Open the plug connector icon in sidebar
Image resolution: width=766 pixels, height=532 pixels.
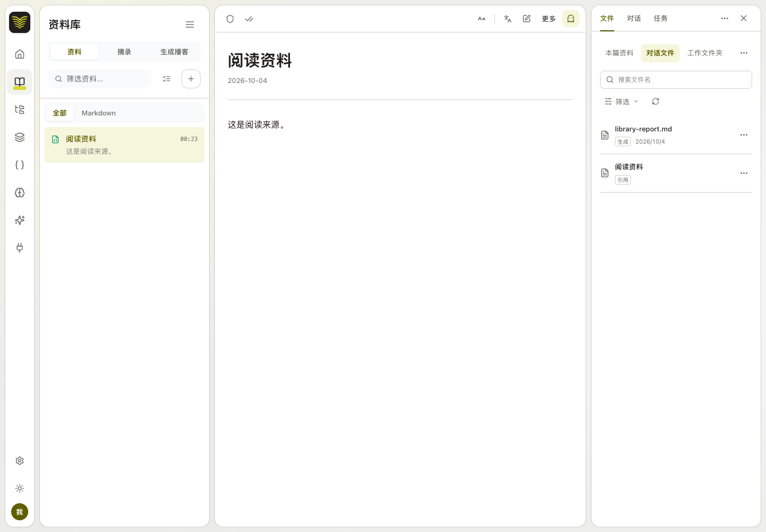20,248
